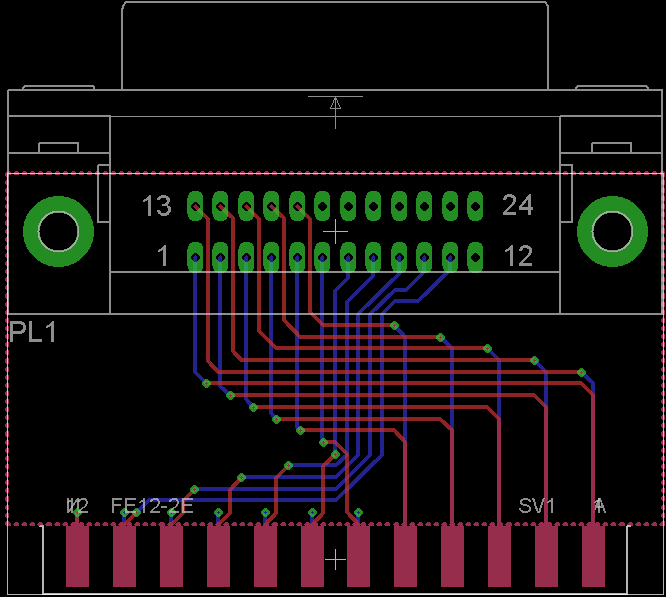Click the origin cross between PL1 pad rows
Viewport: 666px width, 597px height.
tap(336, 232)
